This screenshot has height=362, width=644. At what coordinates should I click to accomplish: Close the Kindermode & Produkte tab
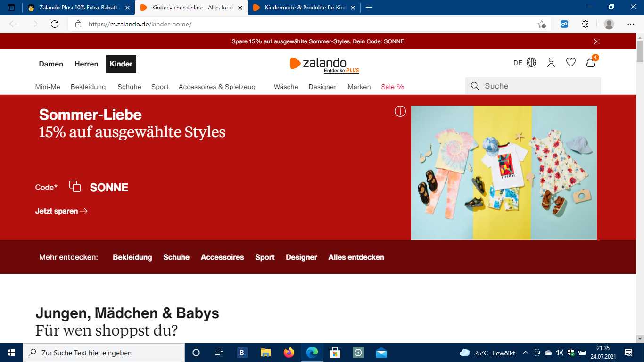(x=353, y=8)
